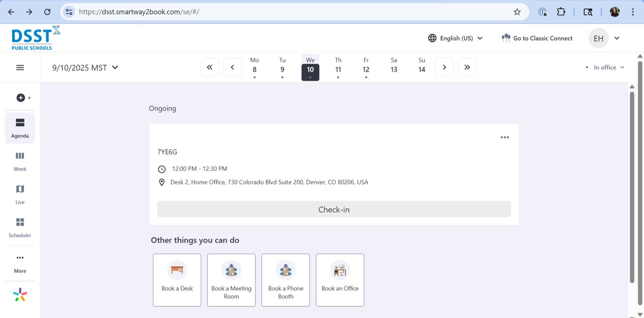
Task: Click the EH user avatar
Action: click(598, 38)
